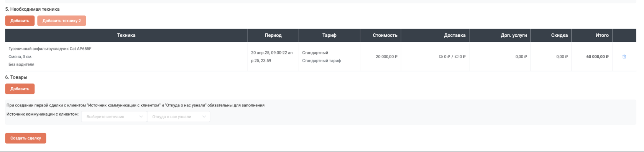Click Добавить технику 2 button
Image resolution: width=644 pixels, height=152 pixels.
click(62, 21)
